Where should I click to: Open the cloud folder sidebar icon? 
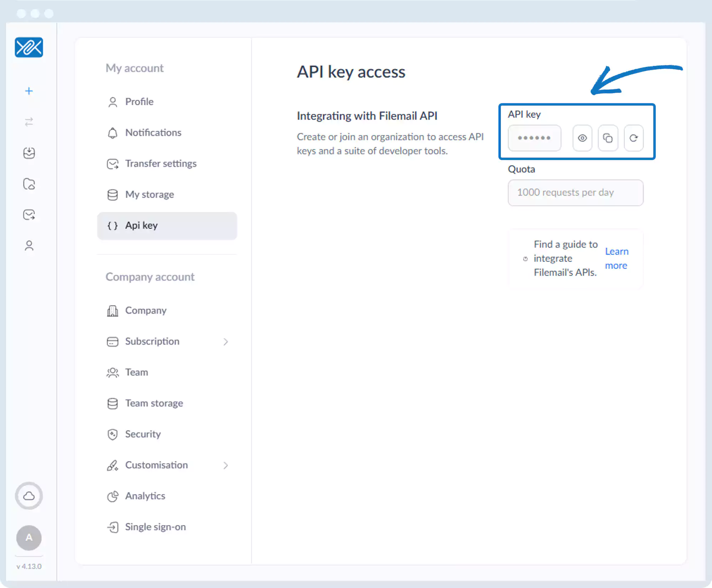coord(29,184)
